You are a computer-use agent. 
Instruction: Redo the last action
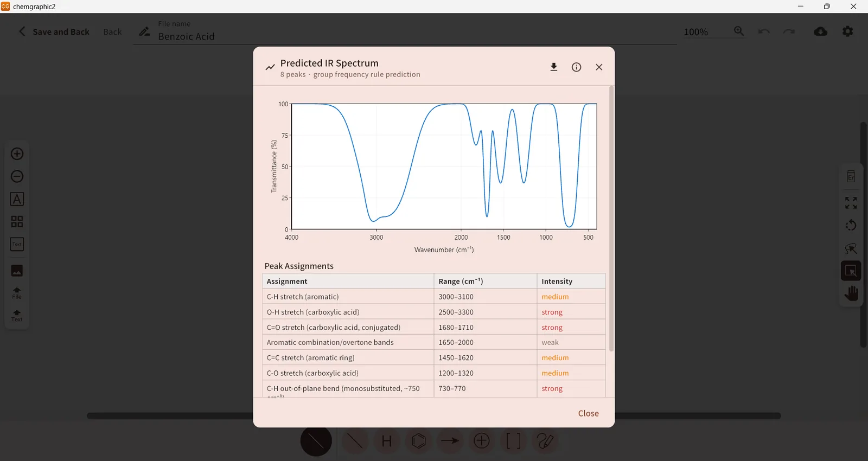(x=789, y=31)
